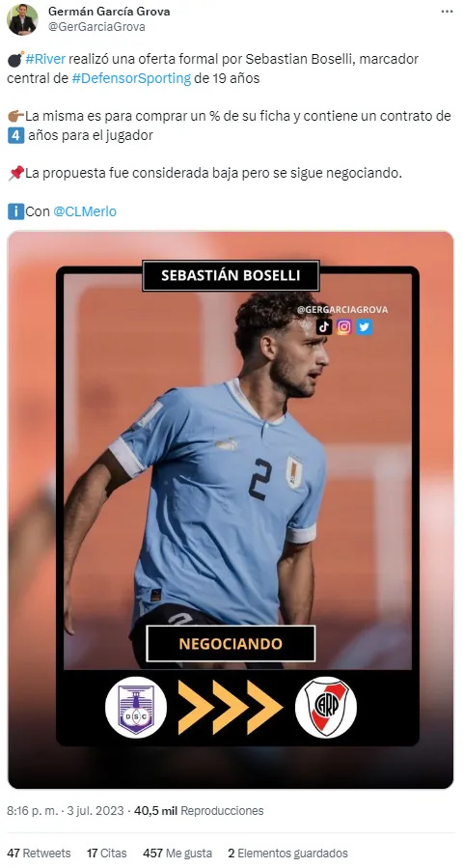Screen dimensions: 463x868
Task: Click the Defensor Sporting DSC crest
Action: [136, 707]
